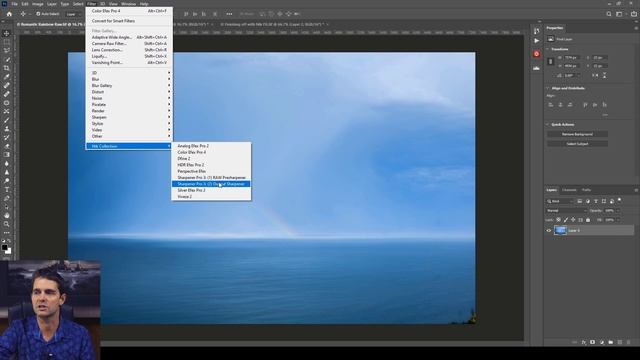Create a new group folder icon
This screenshot has width=640, height=360.
click(x=611, y=342)
